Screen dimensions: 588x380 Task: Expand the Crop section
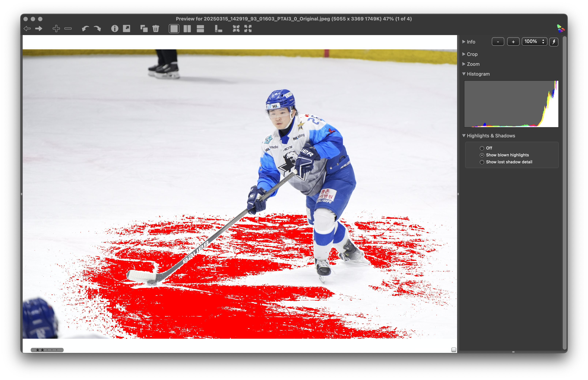pyautogui.click(x=464, y=54)
